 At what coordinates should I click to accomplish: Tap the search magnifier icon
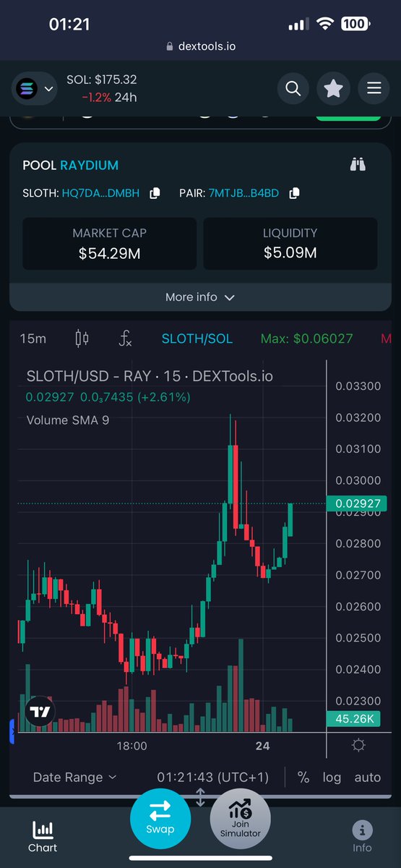293,89
